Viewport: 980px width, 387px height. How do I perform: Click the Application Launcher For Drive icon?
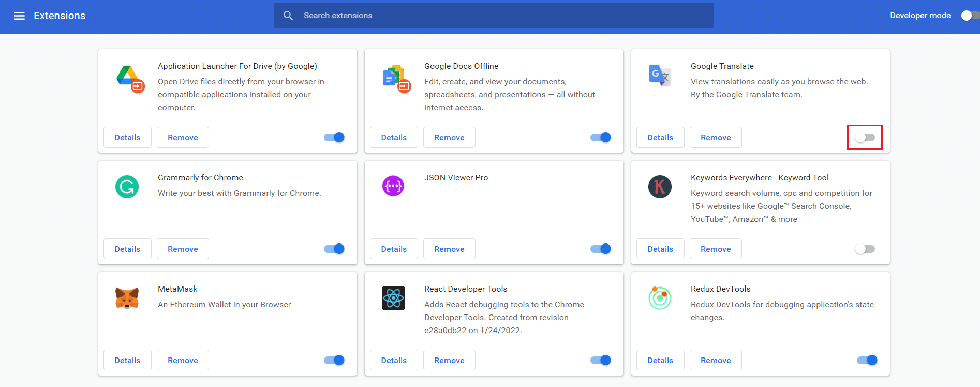pyautogui.click(x=130, y=79)
